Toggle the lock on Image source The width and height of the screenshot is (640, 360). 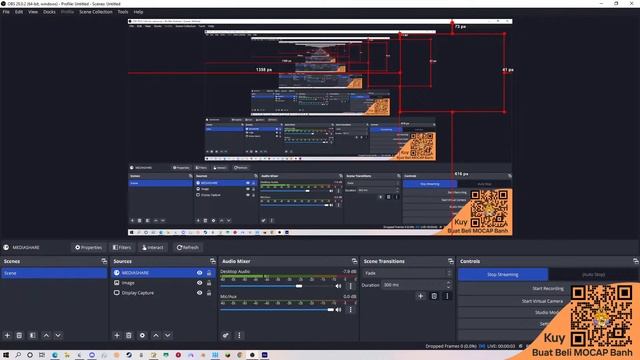(209, 282)
